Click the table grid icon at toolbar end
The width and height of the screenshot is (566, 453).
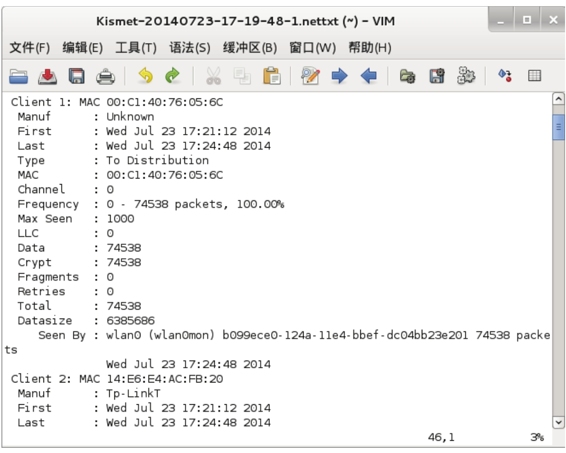point(534,76)
